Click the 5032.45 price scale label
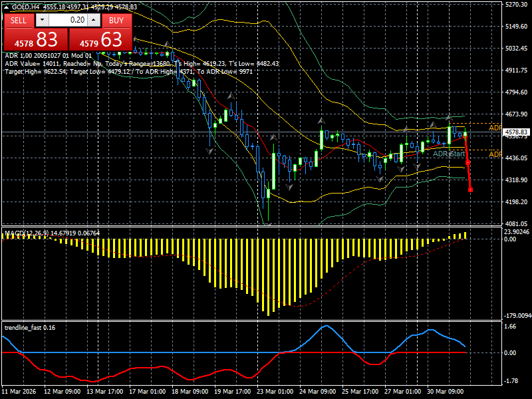Screen dimensions: 532x399 point(517,48)
